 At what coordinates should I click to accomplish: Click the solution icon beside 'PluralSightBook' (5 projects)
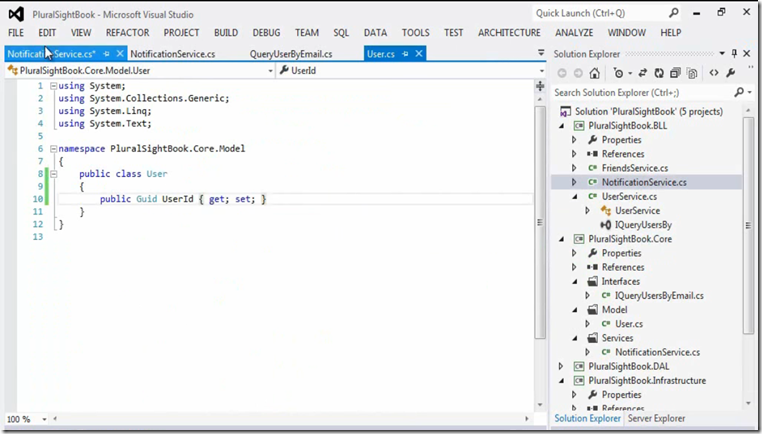pos(565,112)
